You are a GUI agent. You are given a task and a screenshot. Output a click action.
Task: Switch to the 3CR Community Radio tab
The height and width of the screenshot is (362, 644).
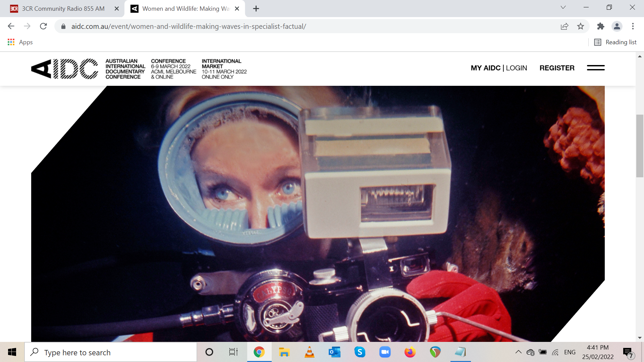click(63, 9)
